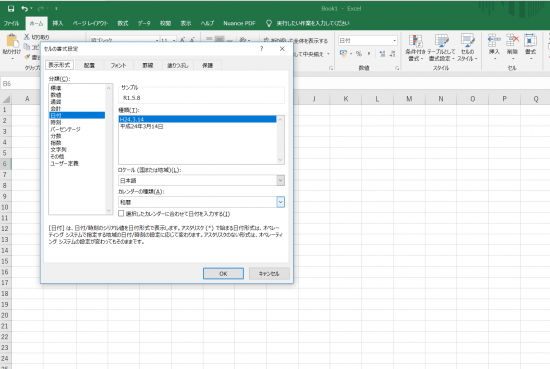Screen dimensions: 550x369
Task: Click the text orientation icon
Action: (x=243, y=40)
